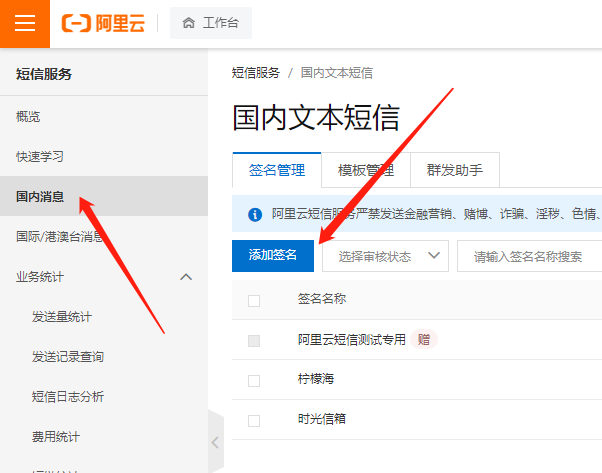The height and width of the screenshot is (473, 602).
Task: Click the 赠 badge next to test signature
Action: pyautogui.click(x=424, y=339)
